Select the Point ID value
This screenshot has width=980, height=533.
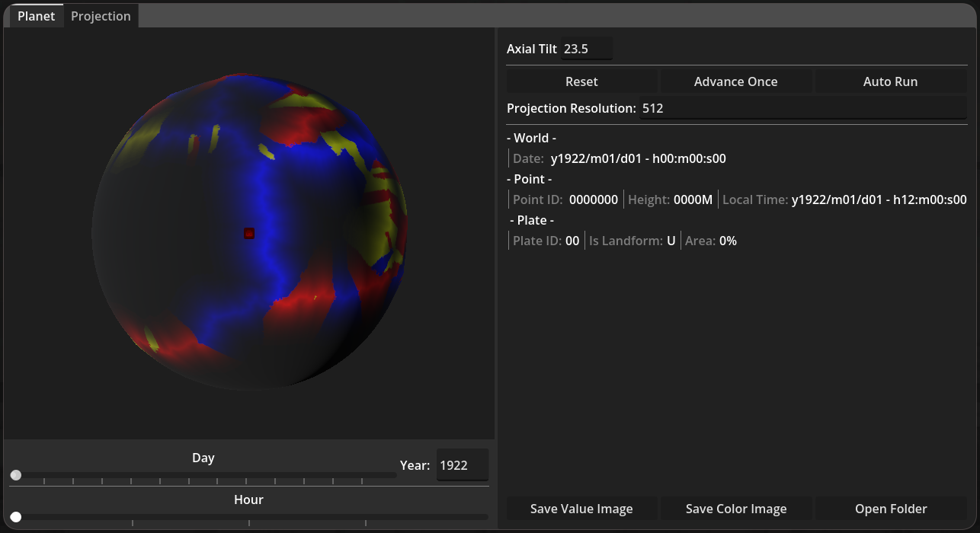(593, 199)
